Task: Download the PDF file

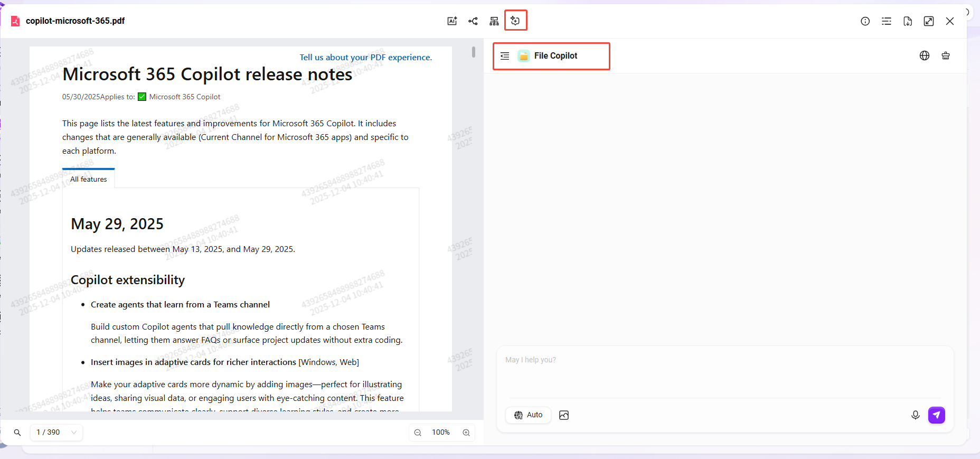Action: click(907, 21)
